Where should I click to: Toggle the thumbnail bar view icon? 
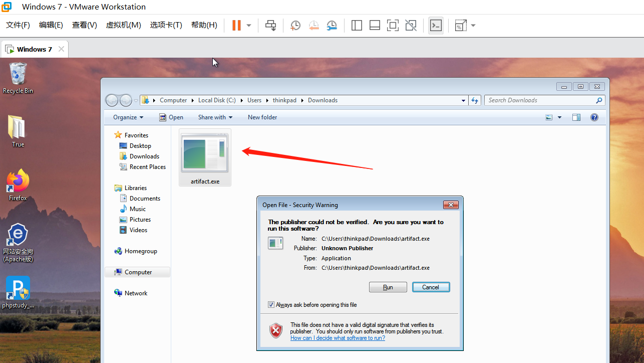[x=375, y=25]
